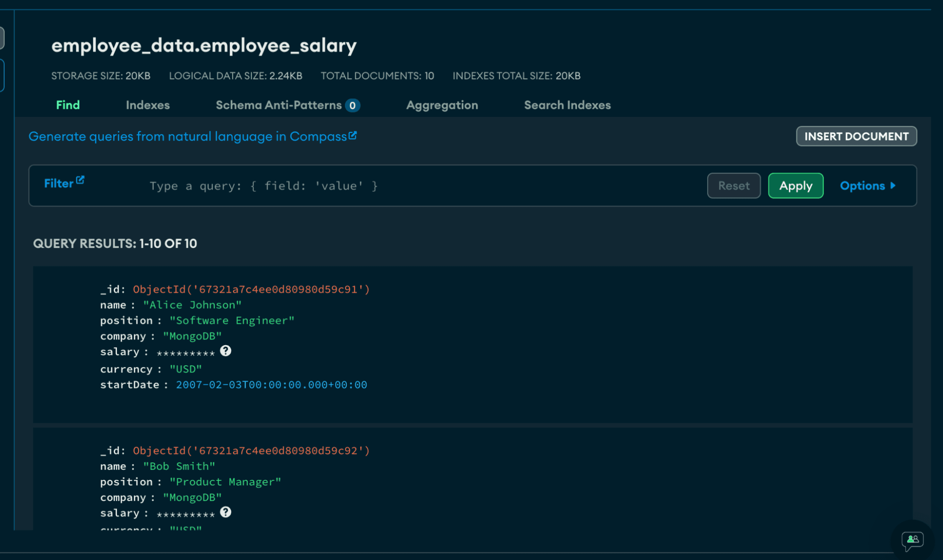Open Generate queries from natural language link
Screen dimensions: 943x560
click(x=188, y=137)
